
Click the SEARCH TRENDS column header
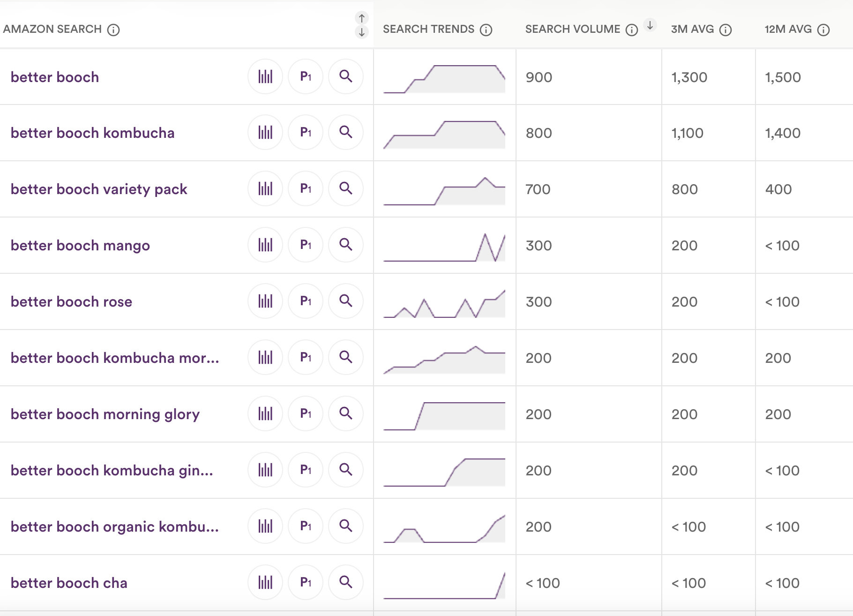[x=428, y=29]
